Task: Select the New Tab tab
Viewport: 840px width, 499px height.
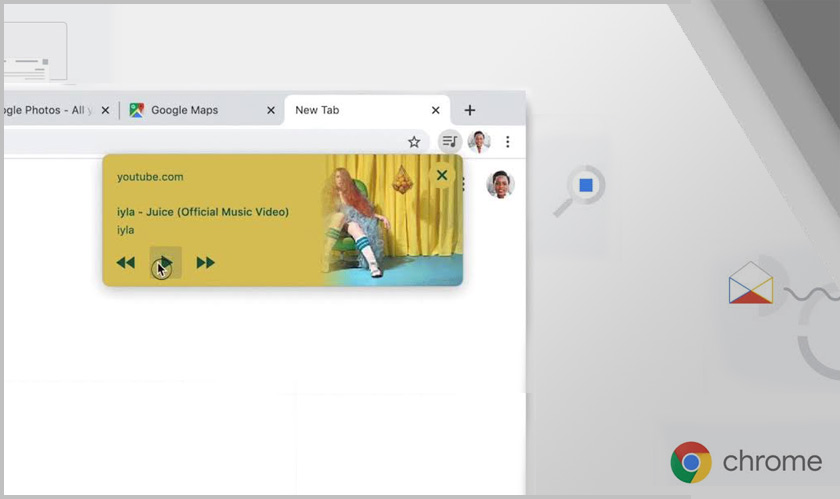Action: (x=367, y=110)
